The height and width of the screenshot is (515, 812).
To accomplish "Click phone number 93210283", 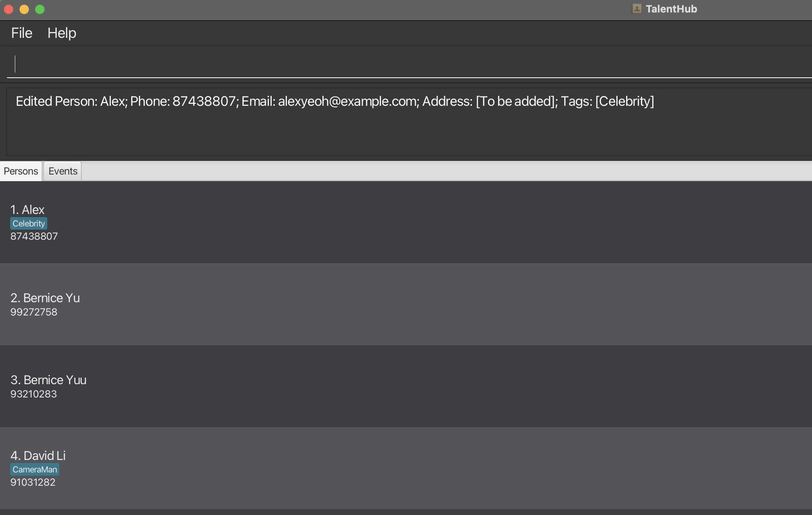I will coord(34,394).
